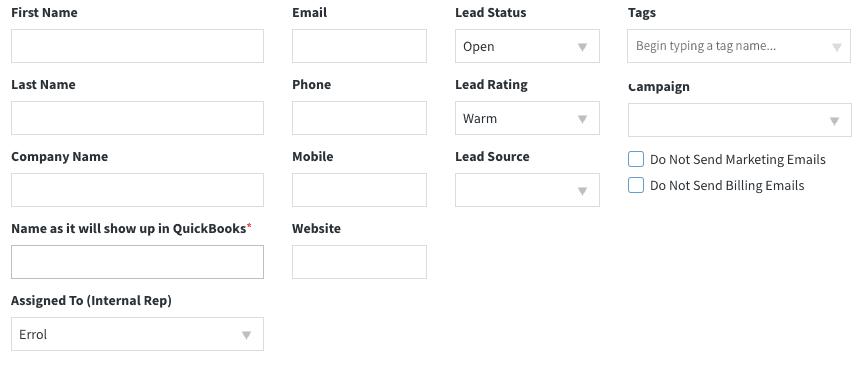This screenshot has height=366, width=862.
Task: Focus the Mobile number field
Action: pos(360,190)
